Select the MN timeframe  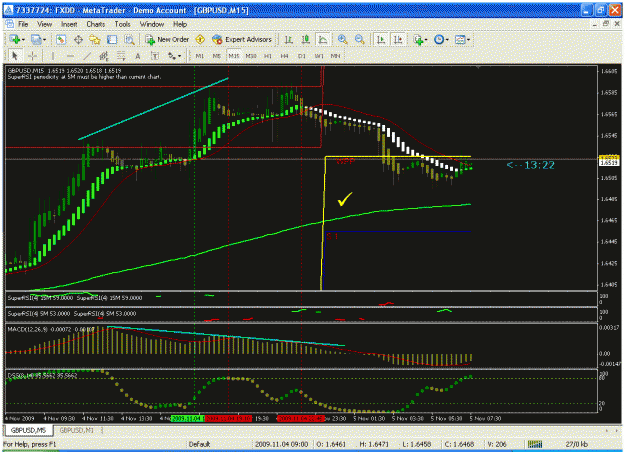coord(336,56)
